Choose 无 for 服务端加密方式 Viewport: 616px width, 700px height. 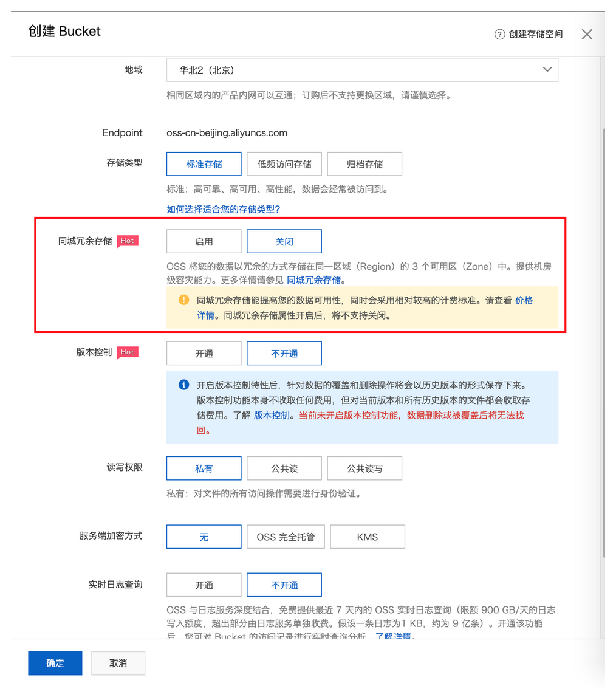point(204,537)
